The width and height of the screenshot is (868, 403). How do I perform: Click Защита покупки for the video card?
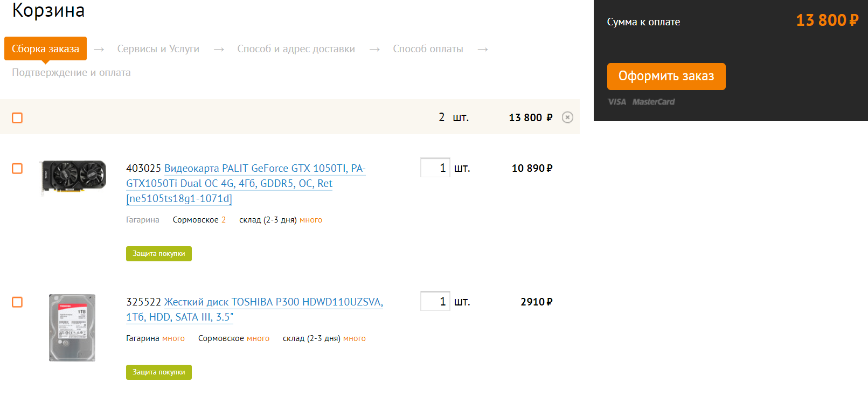pos(158,254)
